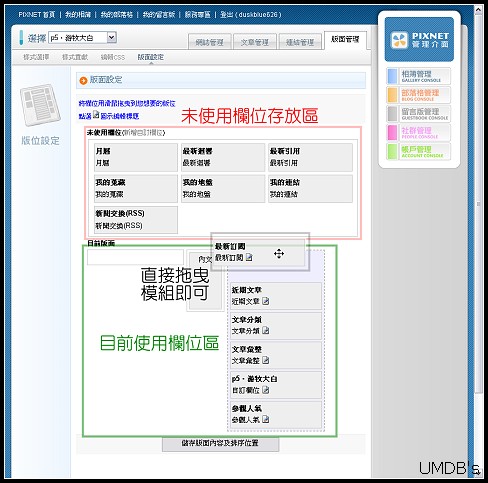
Task: Click the 參觀人氣 module title
Action: 247,408
